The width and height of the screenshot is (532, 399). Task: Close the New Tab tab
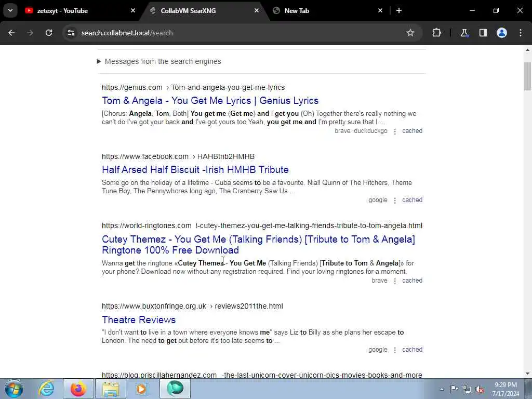(x=380, y=10)
